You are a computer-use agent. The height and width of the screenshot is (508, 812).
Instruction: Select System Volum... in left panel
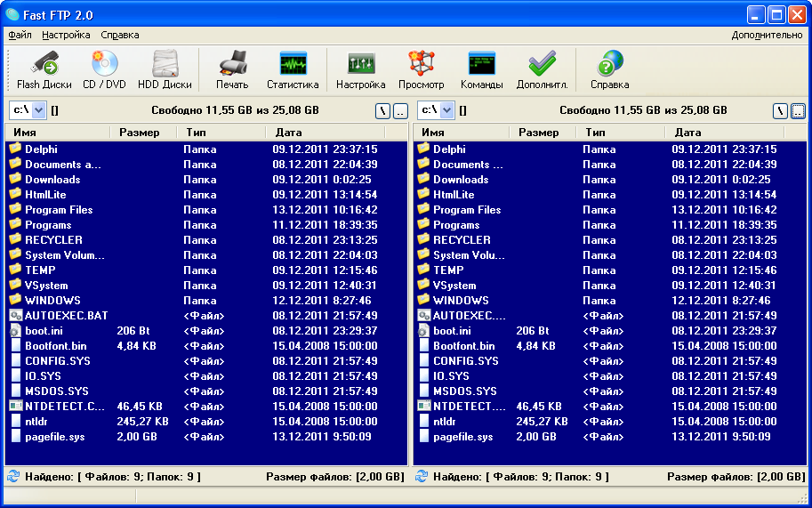click(65, 254)
